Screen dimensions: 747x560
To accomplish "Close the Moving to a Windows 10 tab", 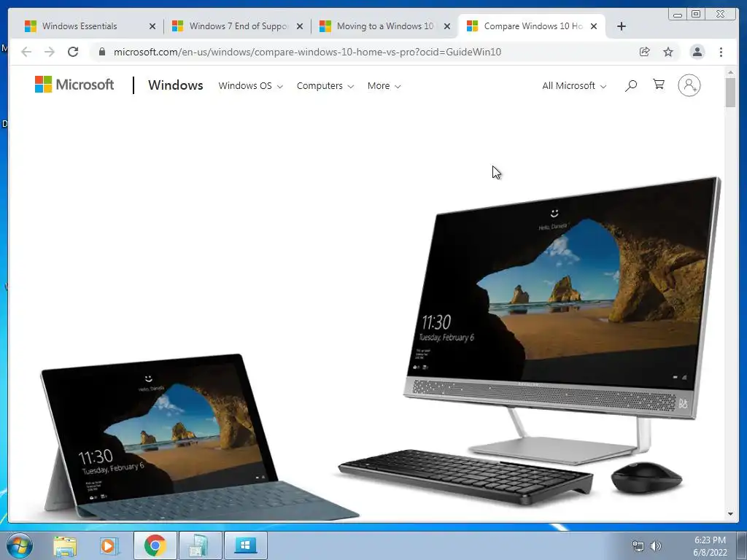I will (447, 26).
